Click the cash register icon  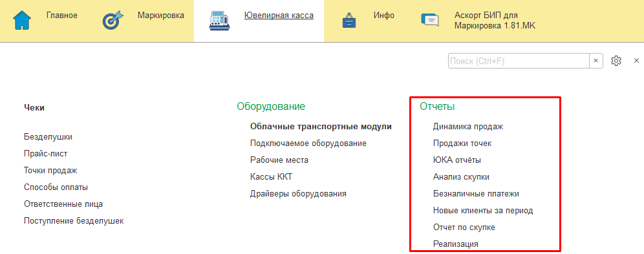pyautogui.click(x=220, y=21)
